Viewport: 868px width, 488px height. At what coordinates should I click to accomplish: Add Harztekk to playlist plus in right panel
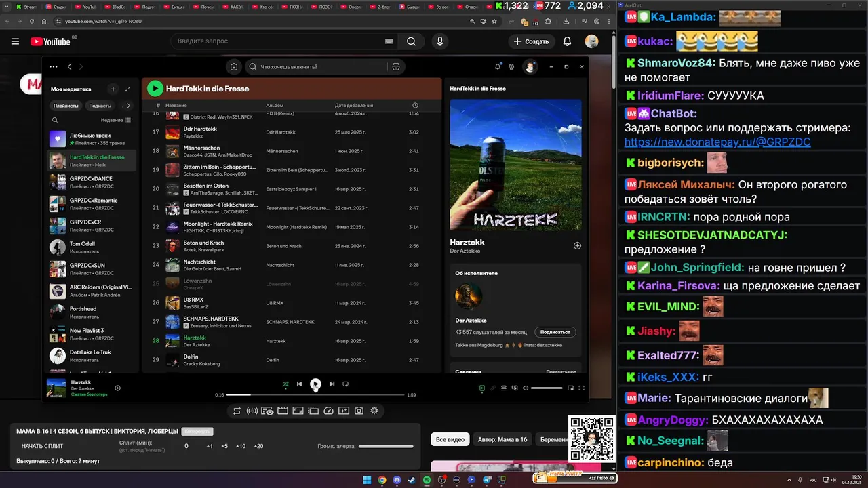[x=577, y=246]
